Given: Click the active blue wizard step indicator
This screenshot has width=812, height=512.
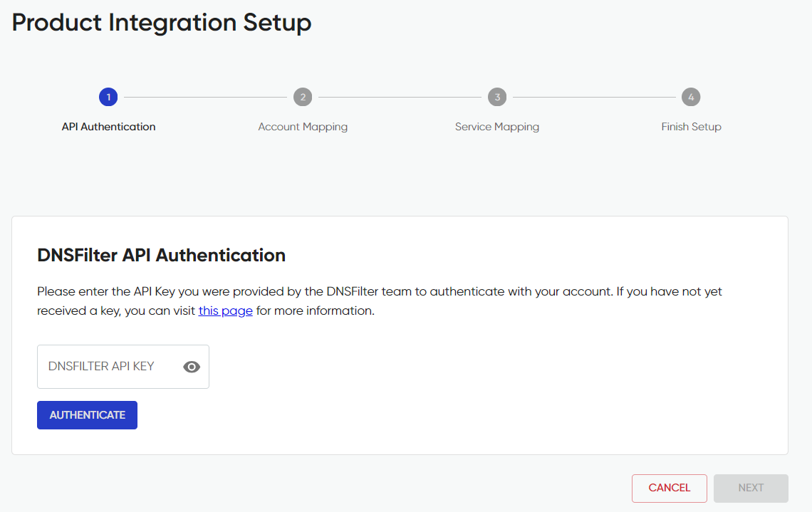Looking at the screenshot, I should pyautogui.click(x=108, y=97).
